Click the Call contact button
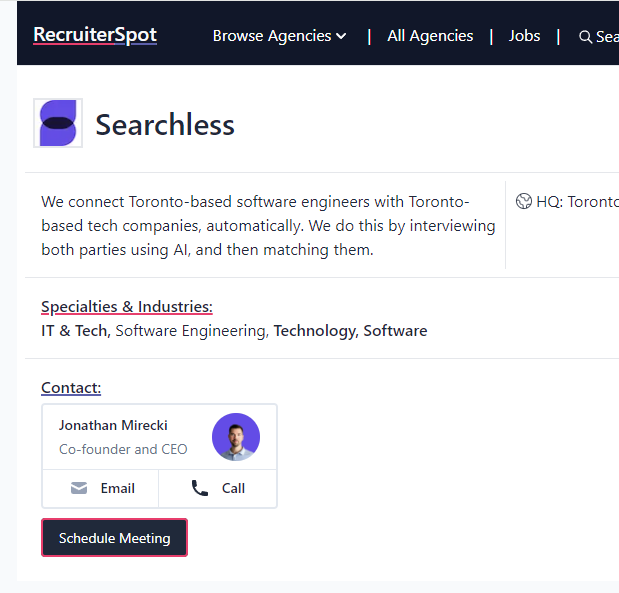 [x=218, y=488]
